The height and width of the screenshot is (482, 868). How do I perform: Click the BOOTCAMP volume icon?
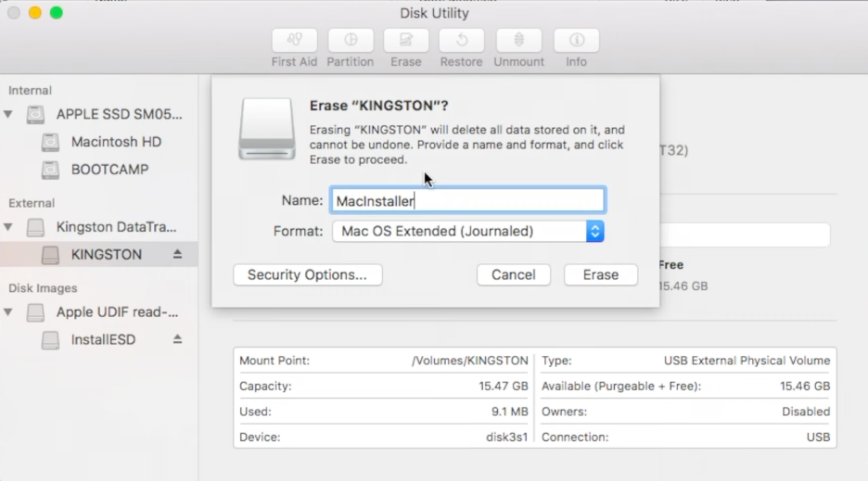(x=50, y=170)
